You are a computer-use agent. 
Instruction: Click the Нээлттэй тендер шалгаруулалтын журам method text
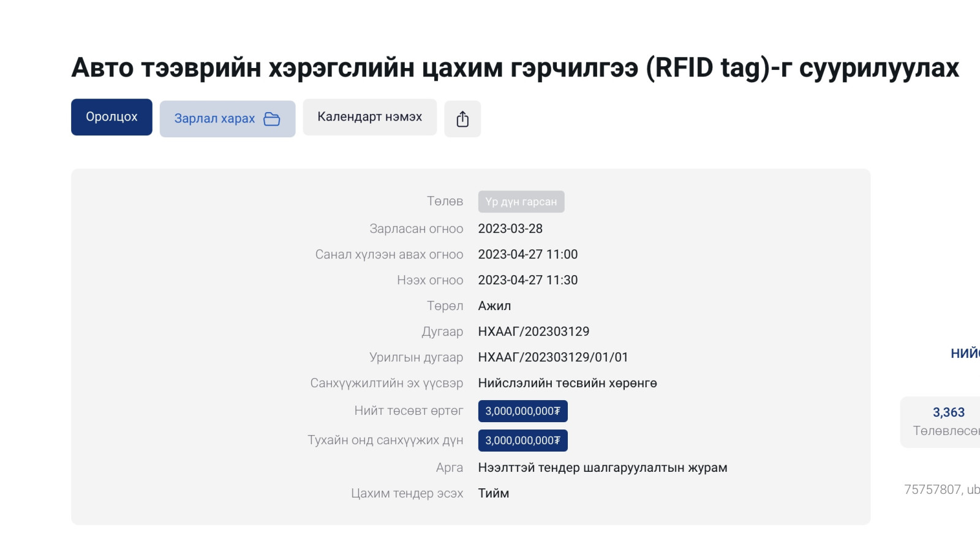point(602,467)
